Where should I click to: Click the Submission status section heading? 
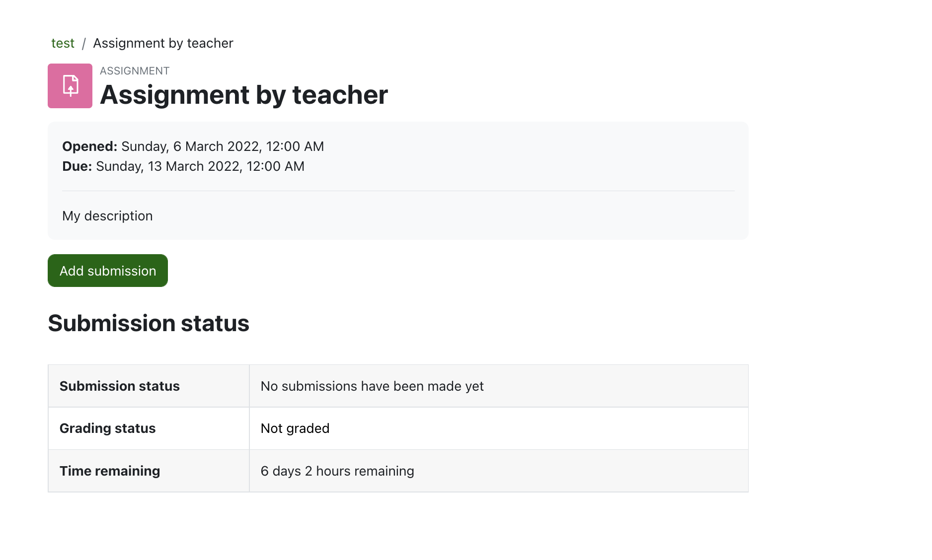(149, 323)
